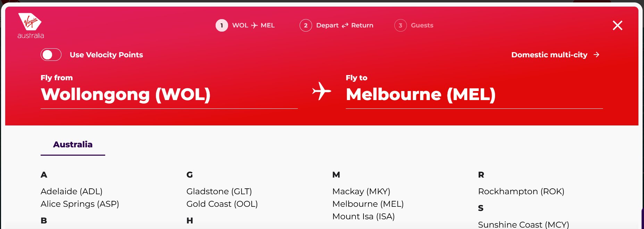Choose Gold Coast (OOL) from the list

coord(222,204)
